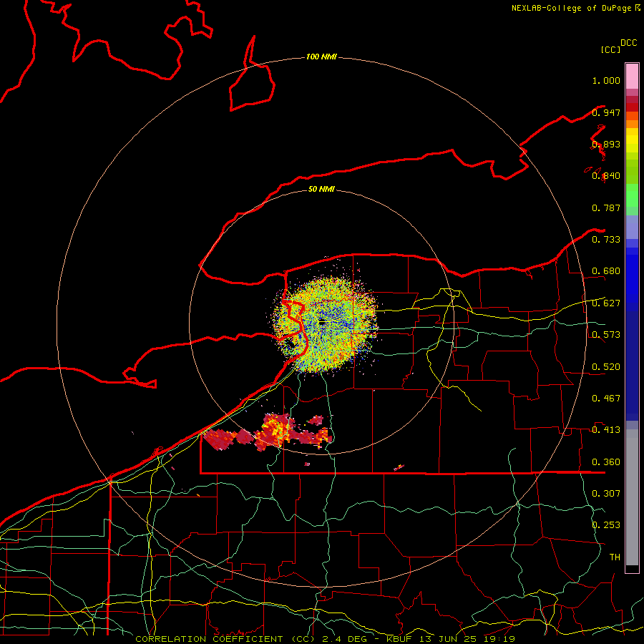Click the 100 NMI range ring label
Image resolution: width=644 pixels, height=644 pixels.
(321, 57)
